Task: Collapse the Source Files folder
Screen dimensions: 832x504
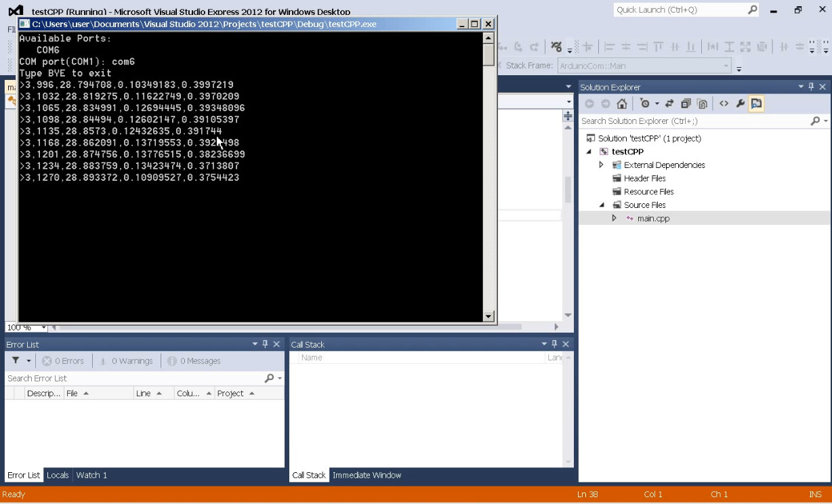Action: coord(601,205)
